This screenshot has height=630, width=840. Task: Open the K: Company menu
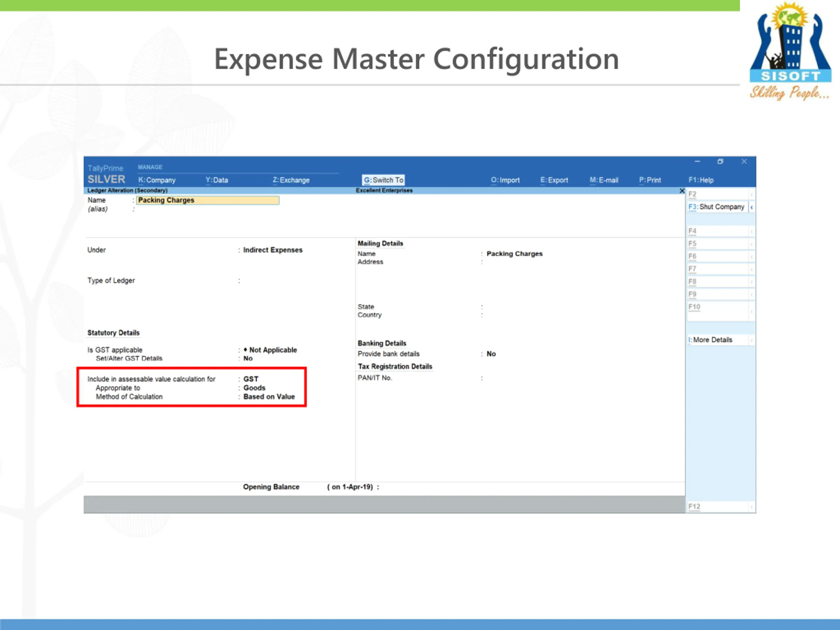[157, 180]
